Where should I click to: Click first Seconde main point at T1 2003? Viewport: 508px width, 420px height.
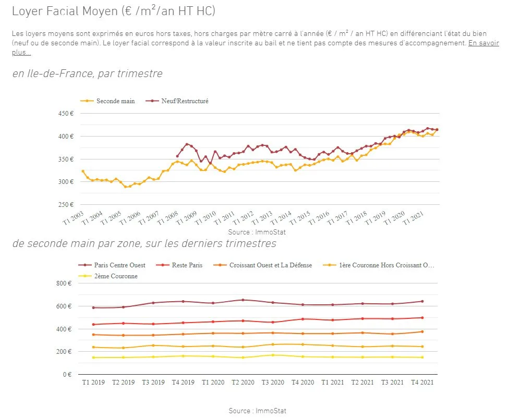click(x=83, y=171)
